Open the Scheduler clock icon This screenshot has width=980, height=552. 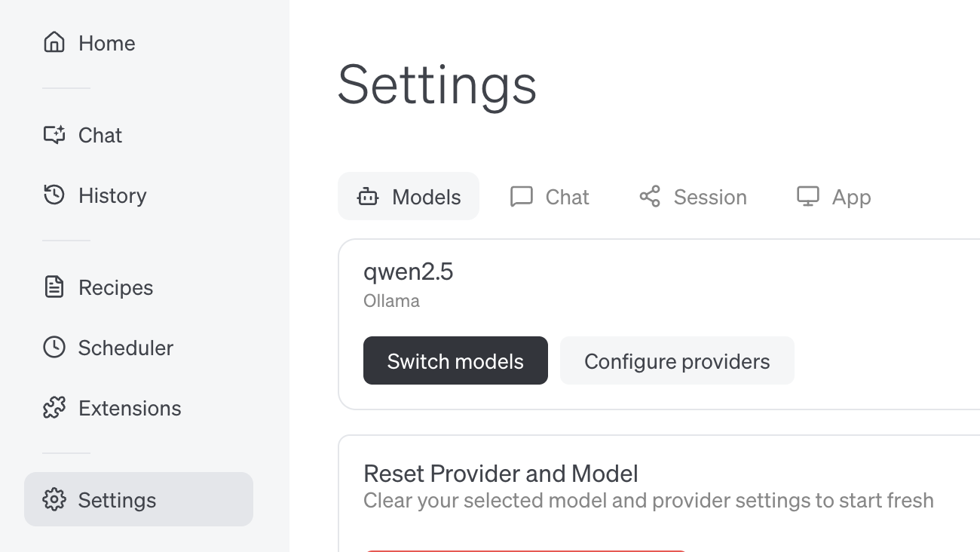pos(54,348)
